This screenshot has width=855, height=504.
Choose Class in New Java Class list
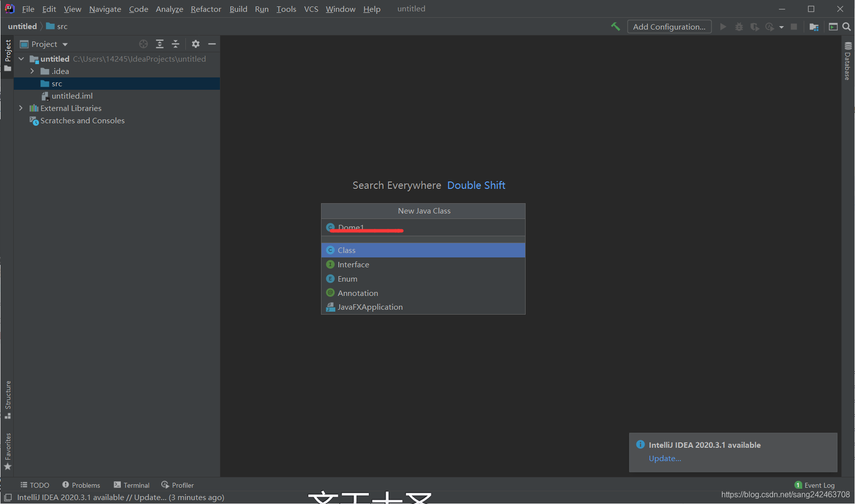pos(423,250)
